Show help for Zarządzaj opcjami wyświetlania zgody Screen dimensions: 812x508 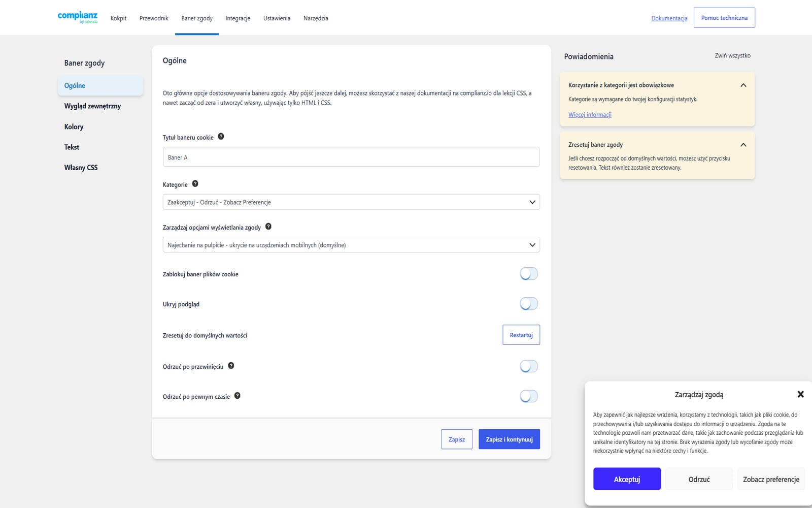pyautogui.click(x=268, y=227)
